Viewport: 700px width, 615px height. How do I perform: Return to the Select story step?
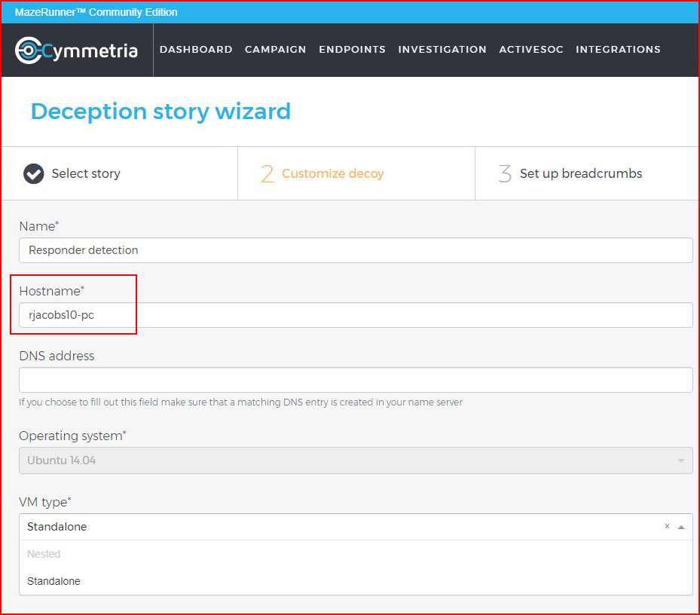coord(120,173)
